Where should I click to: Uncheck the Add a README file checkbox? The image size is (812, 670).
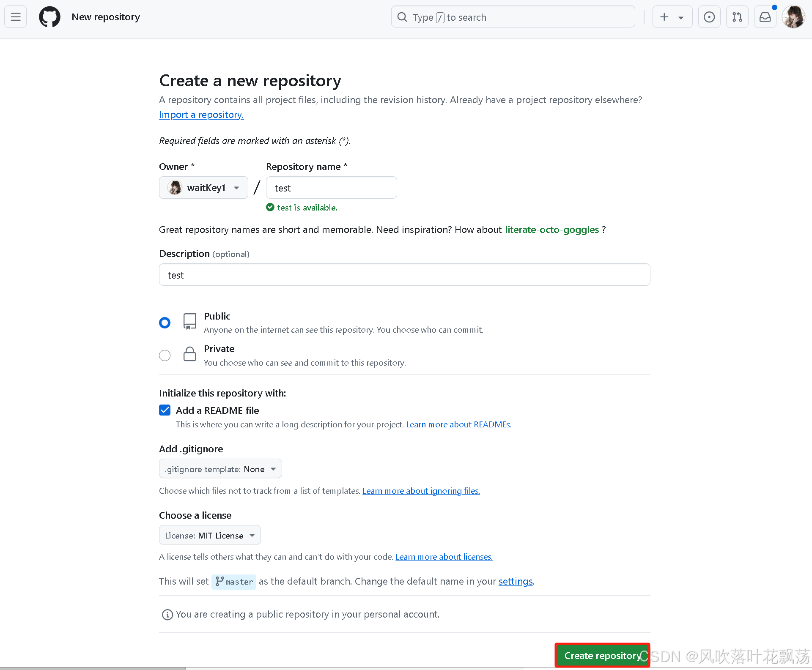[x=165, y=410]
